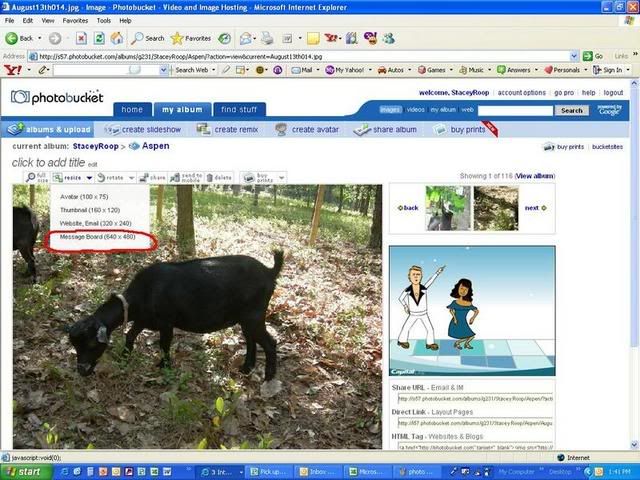Click Yahoo toolbar Music button
The width and height of the screenshot is (640, 480).
point(472,70)
